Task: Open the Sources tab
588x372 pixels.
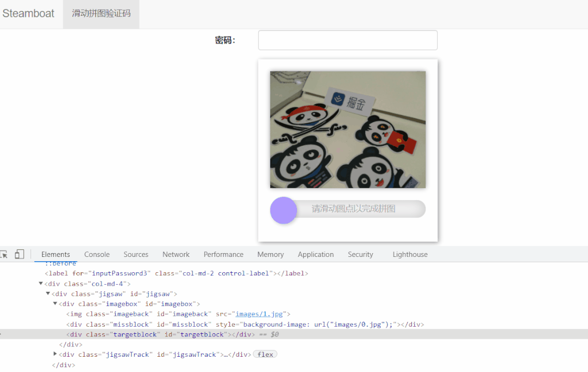Action: pyautogui.click(x=136, y=255)
